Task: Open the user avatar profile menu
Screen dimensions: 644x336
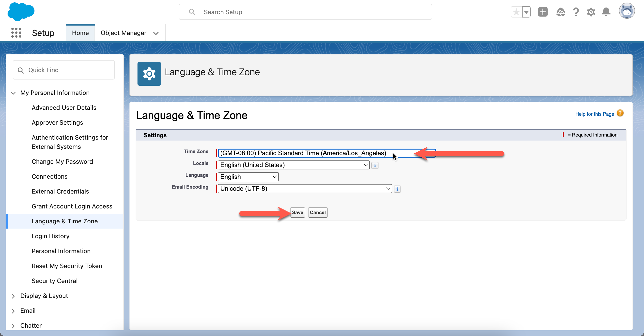Action: pos(627,11)
